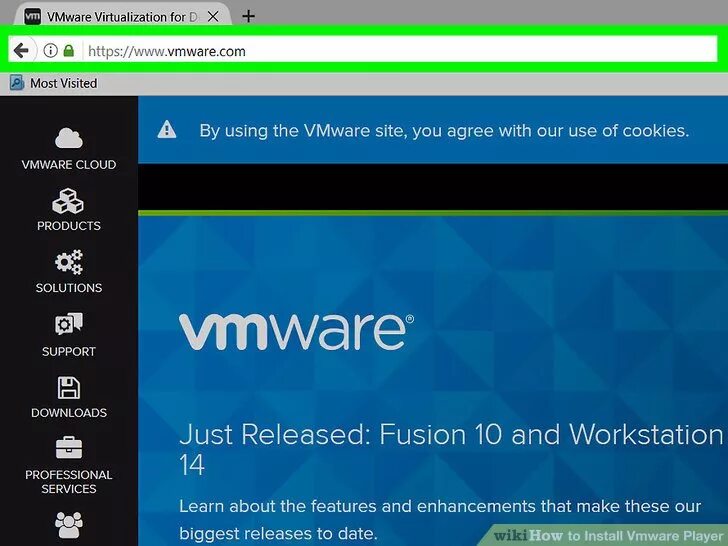The width and height of the screenshot is (728, 546).
Task: Click the cookies agreement notice text
Action: (x=444, y=130)
